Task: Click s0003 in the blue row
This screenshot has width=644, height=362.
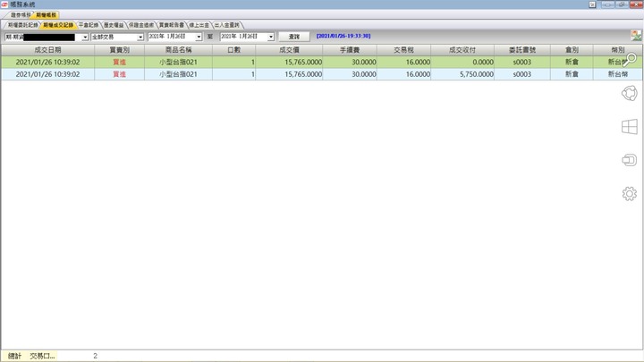Action: 522,74
